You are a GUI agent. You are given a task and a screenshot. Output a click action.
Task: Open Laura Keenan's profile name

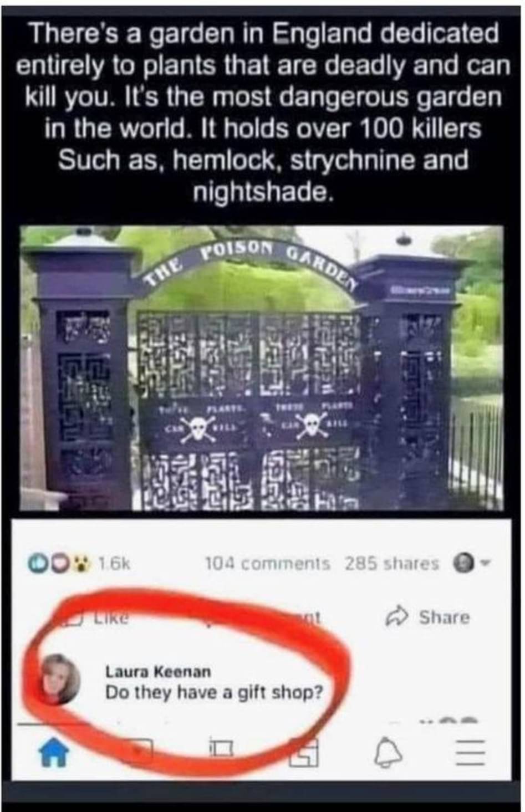[x=158, y=671]
